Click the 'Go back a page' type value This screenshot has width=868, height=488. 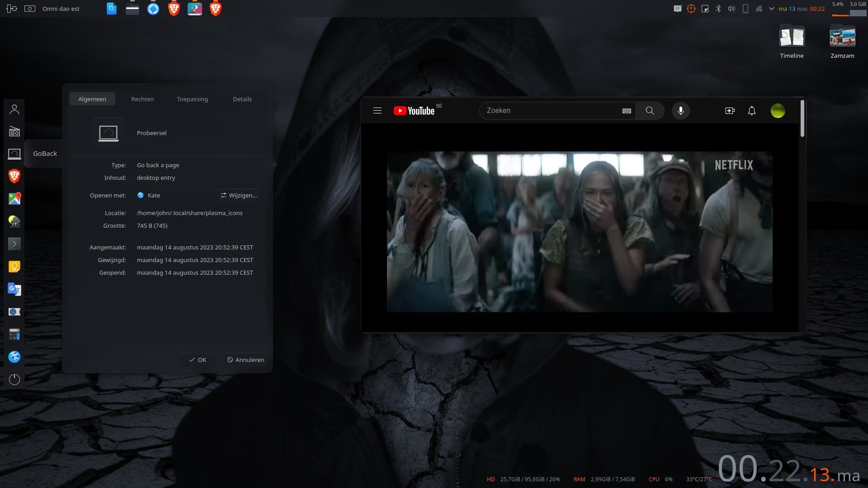pyautogui.click(x=158, y=165)
